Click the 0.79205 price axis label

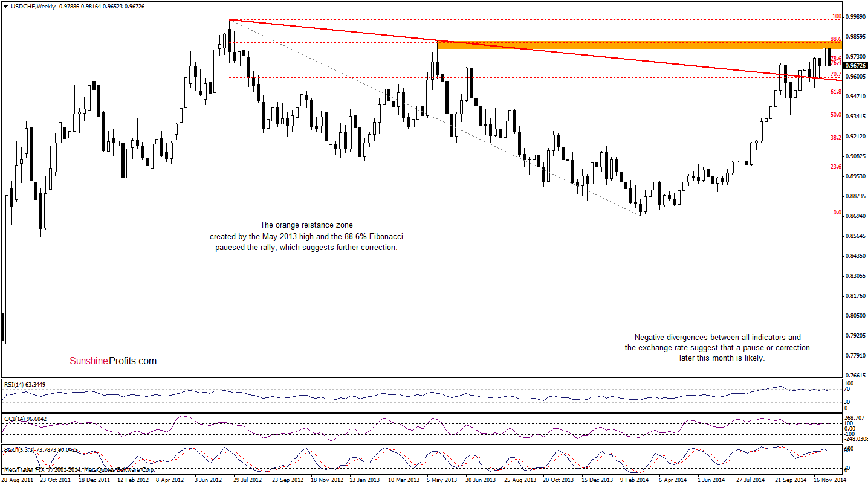(x=855, y=336)
